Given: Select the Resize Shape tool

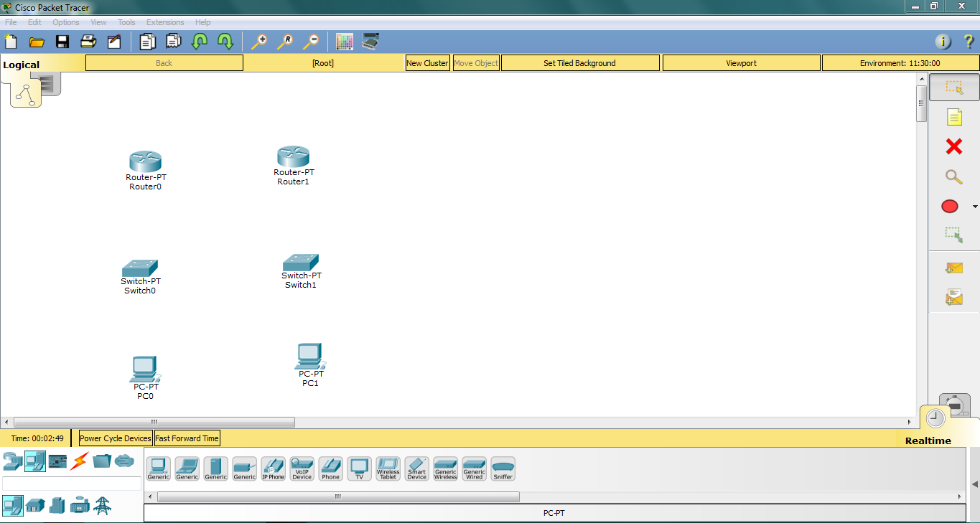Looking at the screenshot, I should pyautogui.click(x=953, y=234).
